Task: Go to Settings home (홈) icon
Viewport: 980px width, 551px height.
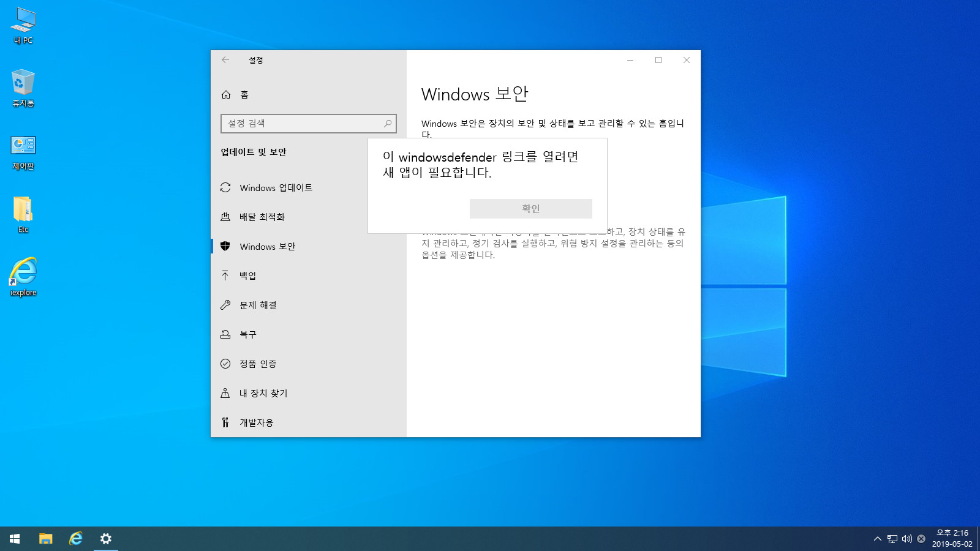Action: [x=226, y=94]
